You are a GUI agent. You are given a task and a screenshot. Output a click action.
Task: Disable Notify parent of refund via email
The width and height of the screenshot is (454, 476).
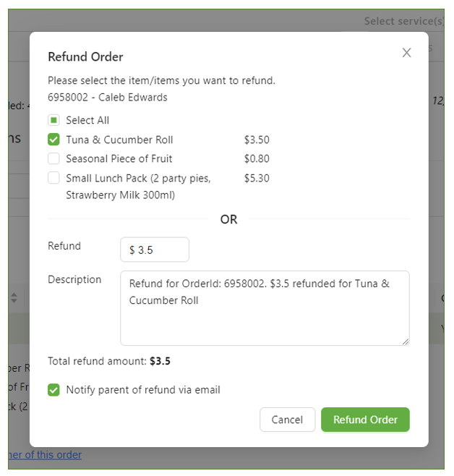click(x=53, y=390)
